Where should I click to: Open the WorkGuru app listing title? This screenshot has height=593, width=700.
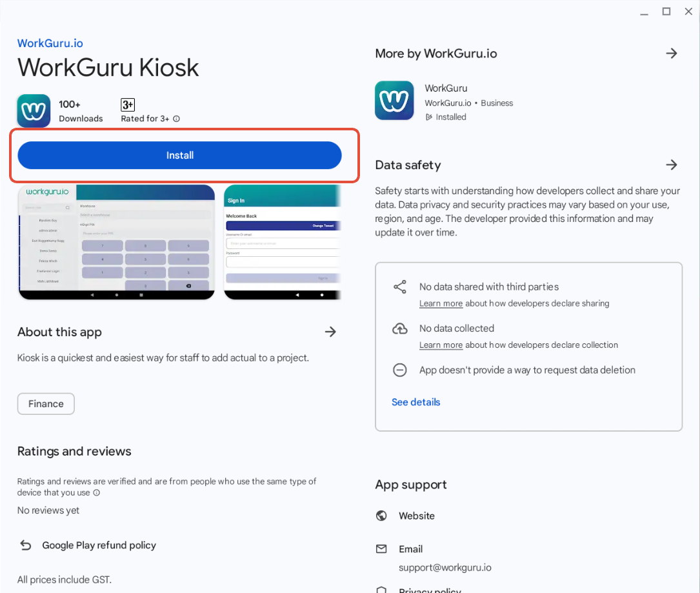(446, 88)
